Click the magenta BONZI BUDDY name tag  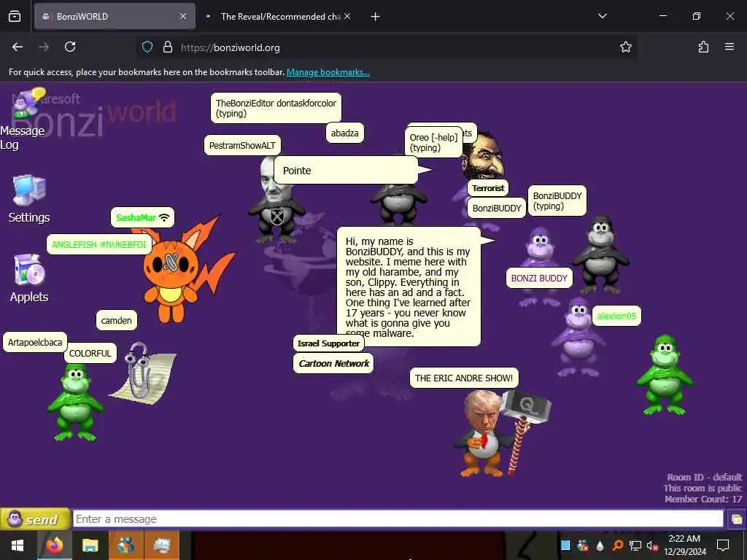[x=539, y=278]
